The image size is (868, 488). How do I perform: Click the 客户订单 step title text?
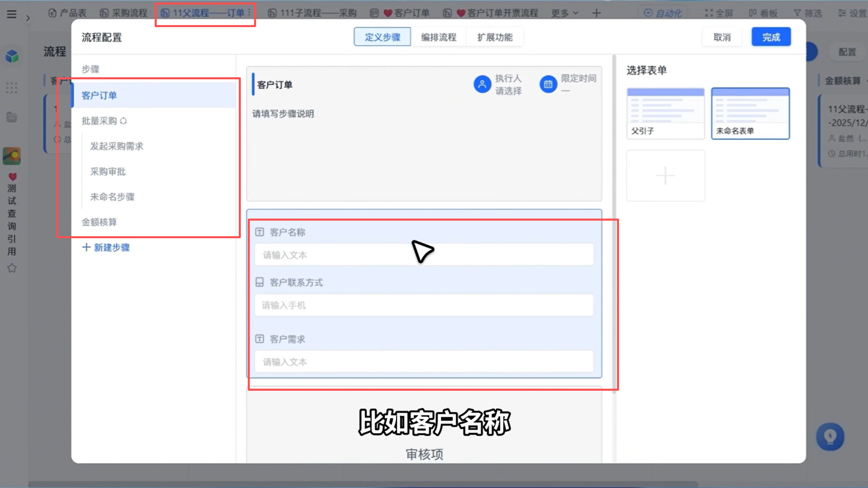click(274, 85)
